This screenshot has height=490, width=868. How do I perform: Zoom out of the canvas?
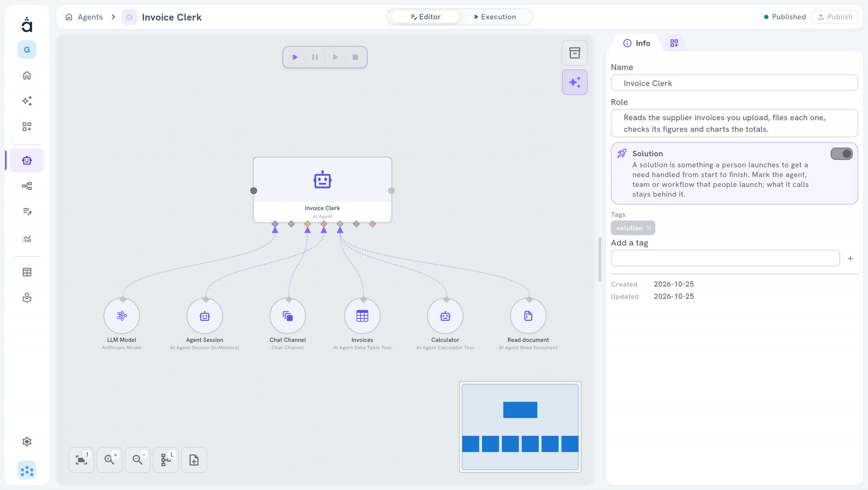(x=138, y=460)
